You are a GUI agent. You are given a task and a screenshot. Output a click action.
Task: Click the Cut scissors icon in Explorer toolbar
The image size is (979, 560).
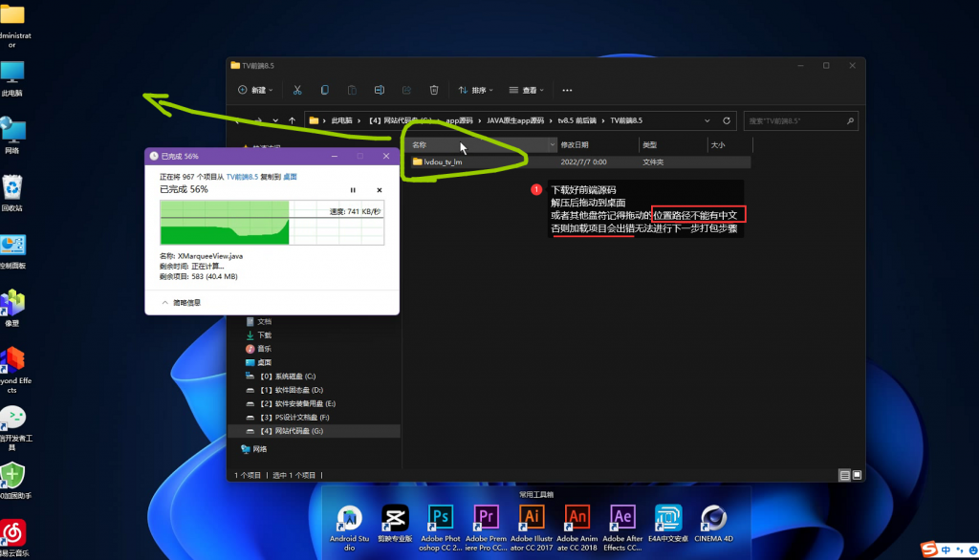pos(297,90)
